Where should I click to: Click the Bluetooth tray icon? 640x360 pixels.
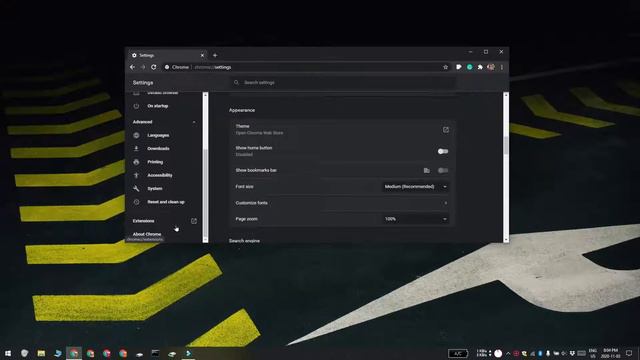540,353
